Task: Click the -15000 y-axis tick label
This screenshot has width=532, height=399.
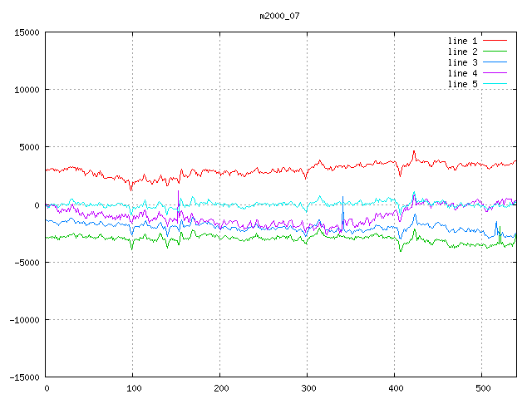Action: [24, 377]
